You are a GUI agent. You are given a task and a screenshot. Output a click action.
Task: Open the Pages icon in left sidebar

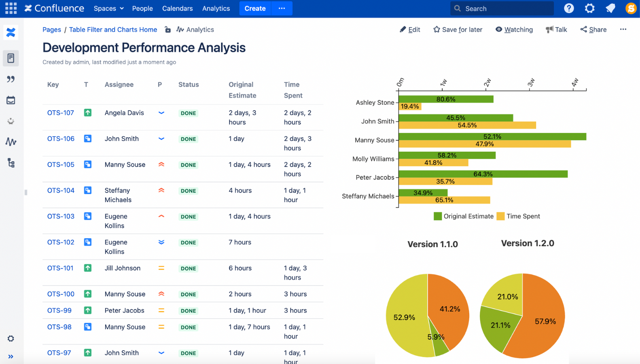(11, 58)
